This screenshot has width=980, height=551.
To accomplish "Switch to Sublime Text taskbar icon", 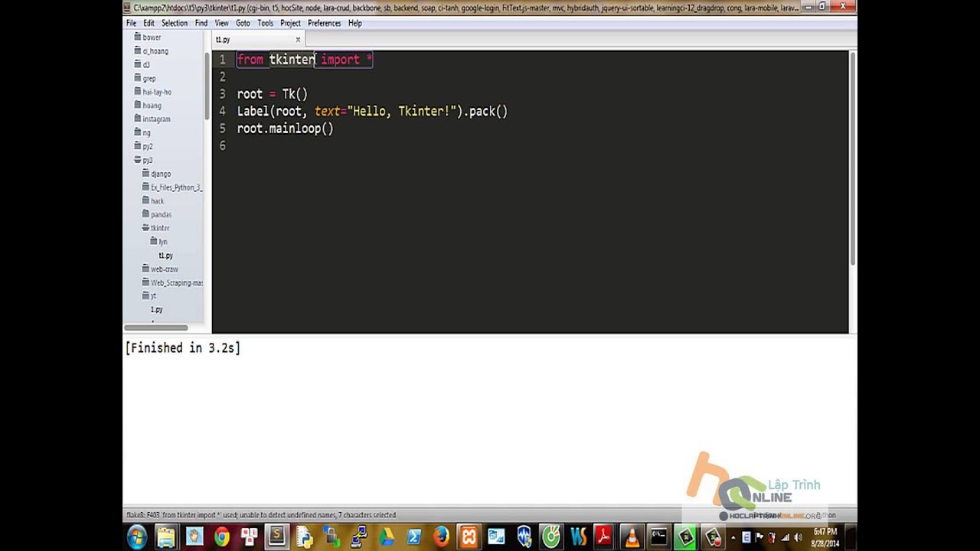I will [276, 536].
